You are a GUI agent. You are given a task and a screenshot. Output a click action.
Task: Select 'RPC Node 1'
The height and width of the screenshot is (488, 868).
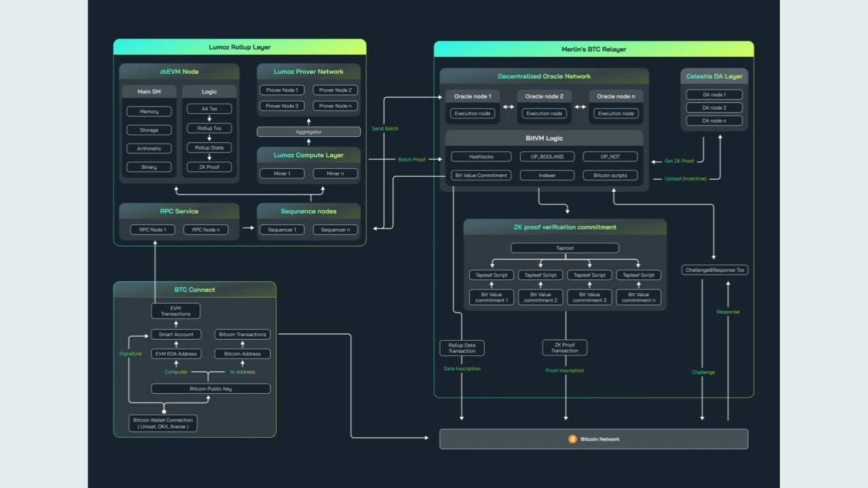tap(153, 230)
